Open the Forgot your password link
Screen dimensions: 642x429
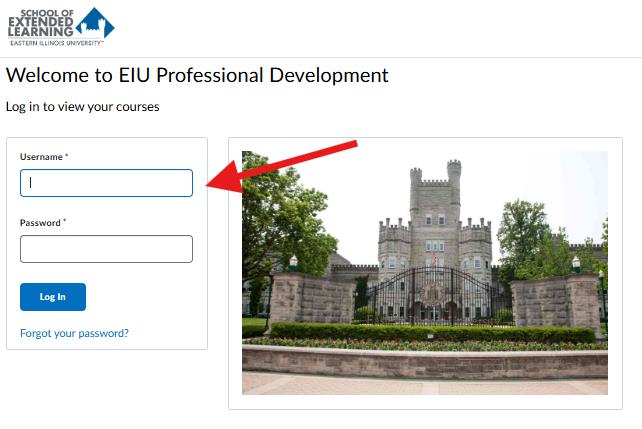(x=74, y=333)
